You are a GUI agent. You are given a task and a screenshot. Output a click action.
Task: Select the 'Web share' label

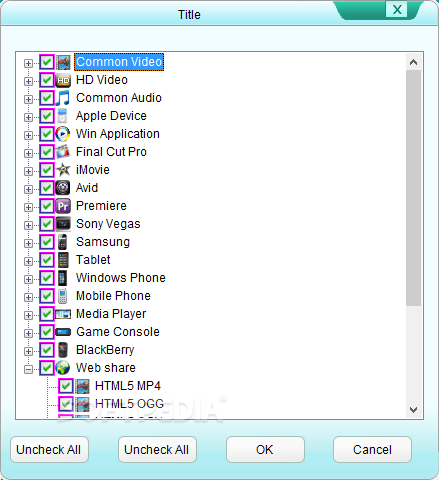tap(106, 368)
